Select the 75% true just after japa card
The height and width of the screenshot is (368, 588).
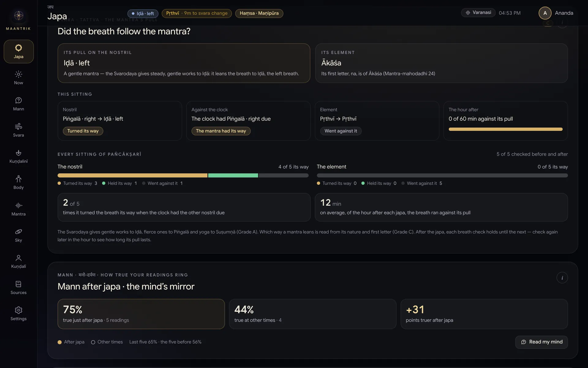tap(141, 314)
